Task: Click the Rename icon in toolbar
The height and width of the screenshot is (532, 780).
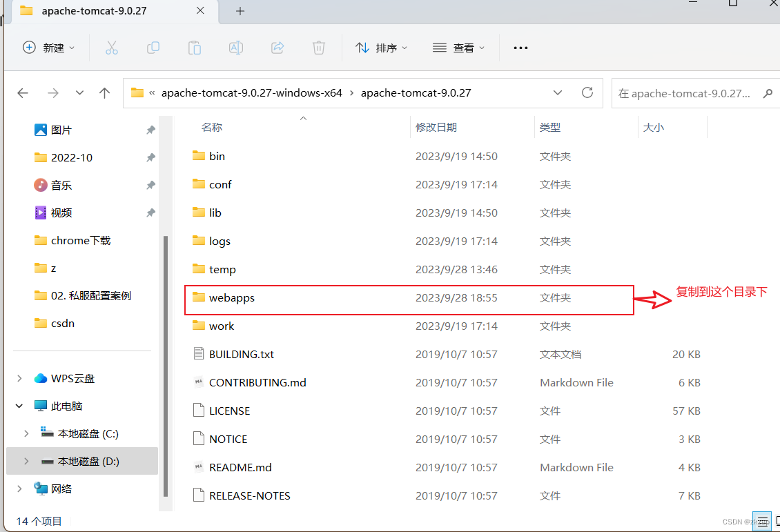Action: [236, 48]
